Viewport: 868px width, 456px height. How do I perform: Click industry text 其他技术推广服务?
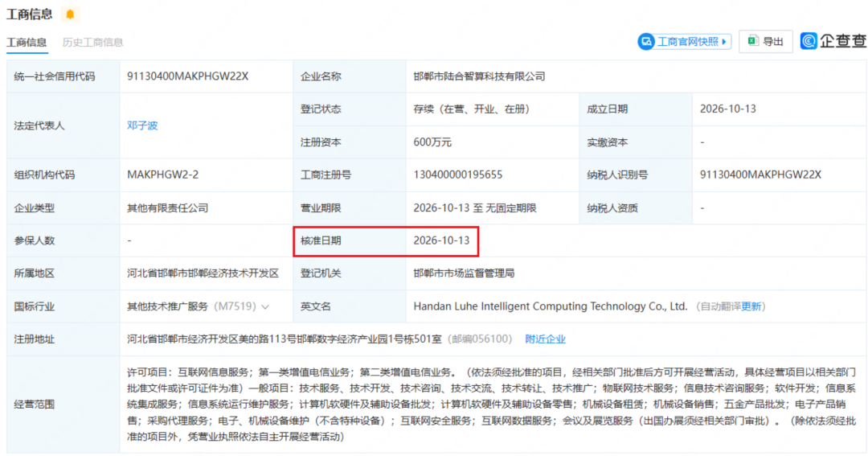168,306
